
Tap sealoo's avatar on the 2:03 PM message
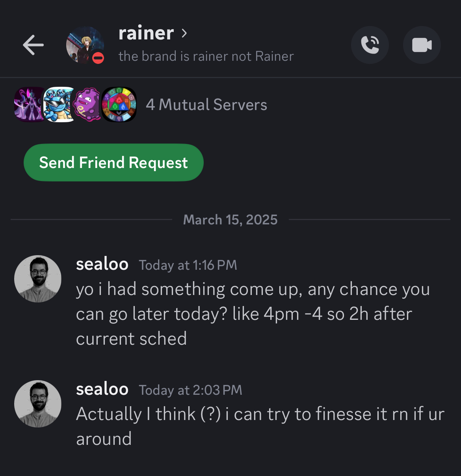(x=38, y=403)
